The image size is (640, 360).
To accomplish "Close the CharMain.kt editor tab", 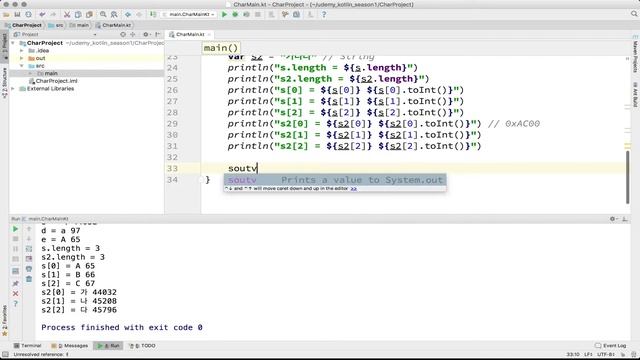I will click(209, 35).
